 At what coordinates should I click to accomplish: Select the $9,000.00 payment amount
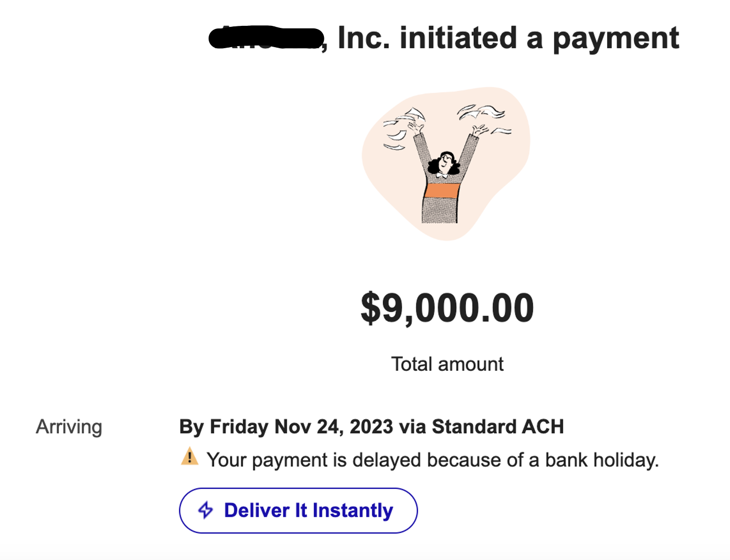point(447,307)
